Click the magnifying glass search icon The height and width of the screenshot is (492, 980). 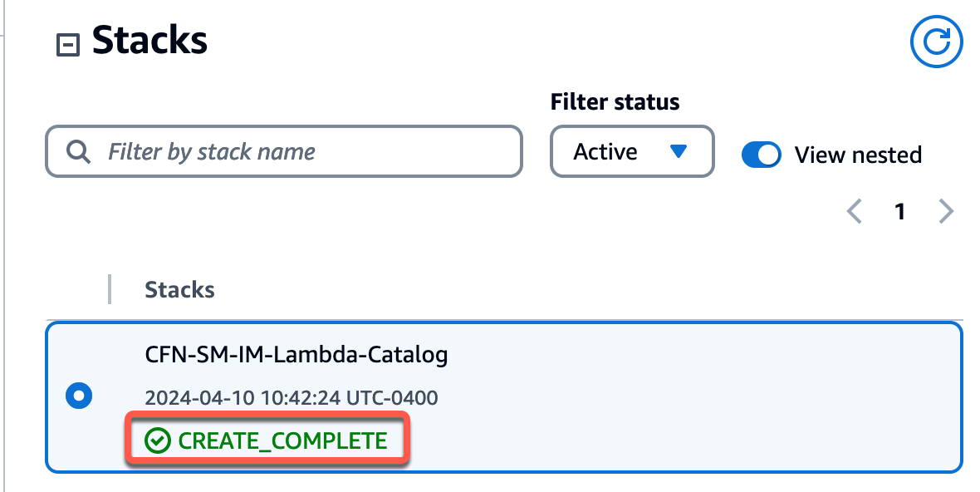pyautogui.click(x=78, y=152)
